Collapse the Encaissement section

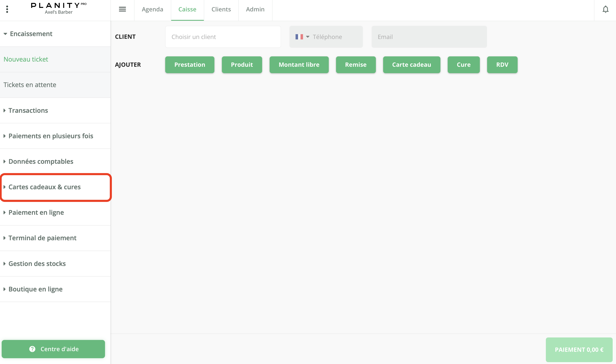[31, 34]
